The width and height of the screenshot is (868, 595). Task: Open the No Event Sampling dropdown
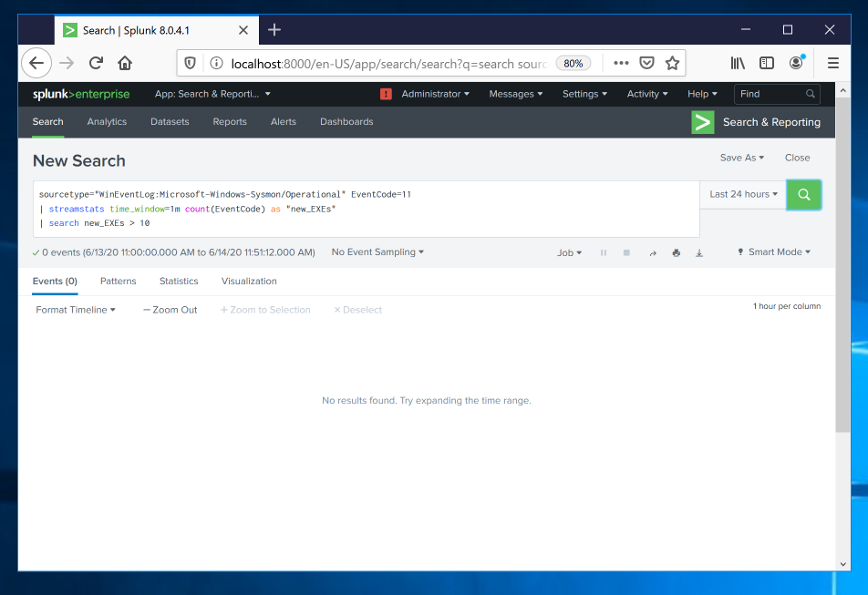click(377, 252)
